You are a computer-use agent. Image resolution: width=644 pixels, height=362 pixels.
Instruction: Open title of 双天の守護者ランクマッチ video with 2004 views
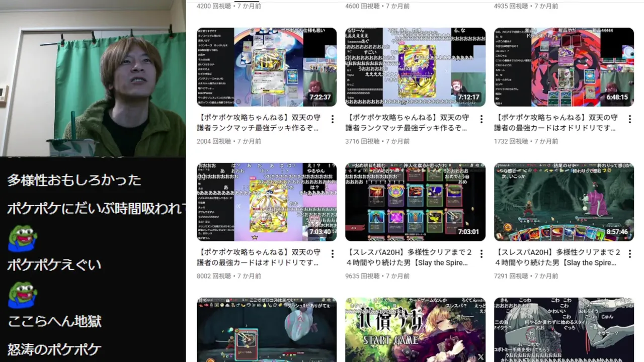(x=259, y=123)
